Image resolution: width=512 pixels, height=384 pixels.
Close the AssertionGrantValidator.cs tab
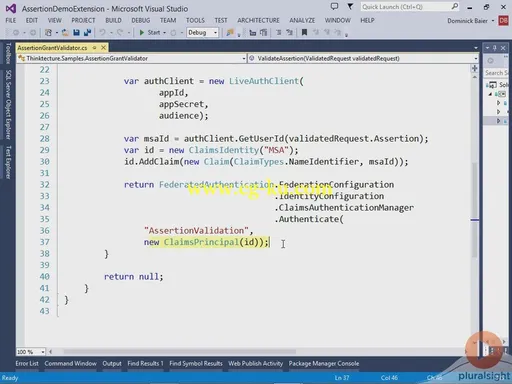(x=104, y=48)
